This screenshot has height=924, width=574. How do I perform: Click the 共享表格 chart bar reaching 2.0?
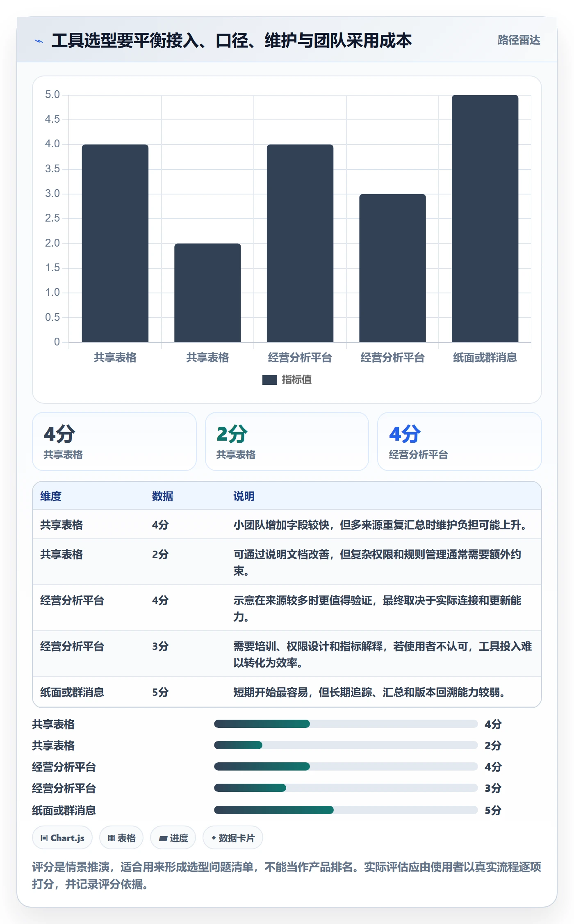point(207,293)
